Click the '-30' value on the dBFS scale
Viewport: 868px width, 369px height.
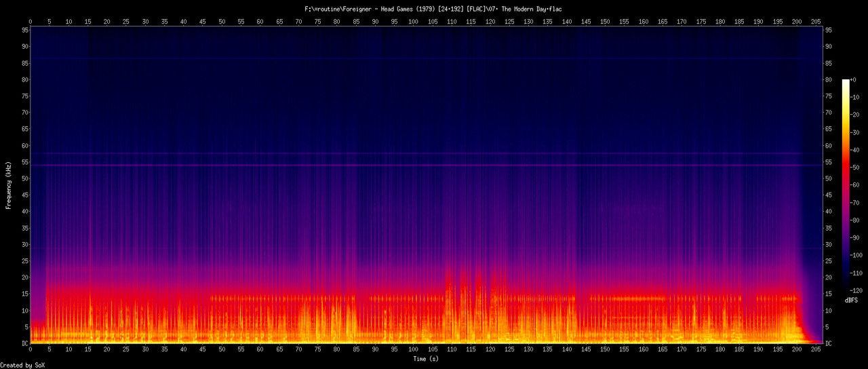854,133
